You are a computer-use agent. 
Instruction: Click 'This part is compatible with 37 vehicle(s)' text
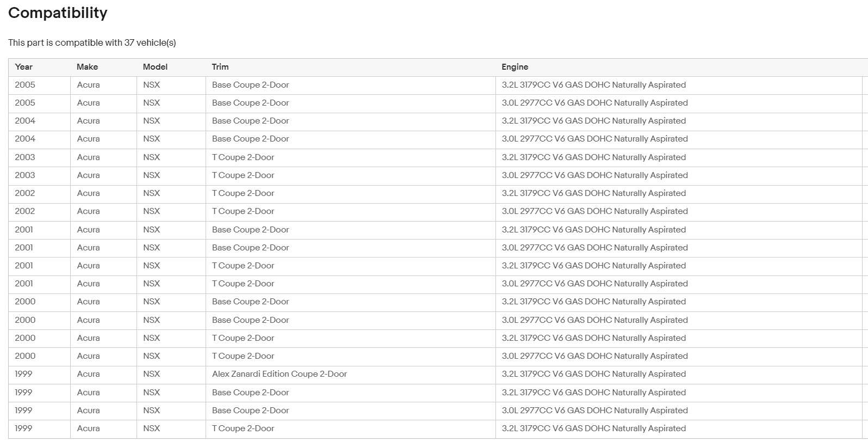point(92,42)
